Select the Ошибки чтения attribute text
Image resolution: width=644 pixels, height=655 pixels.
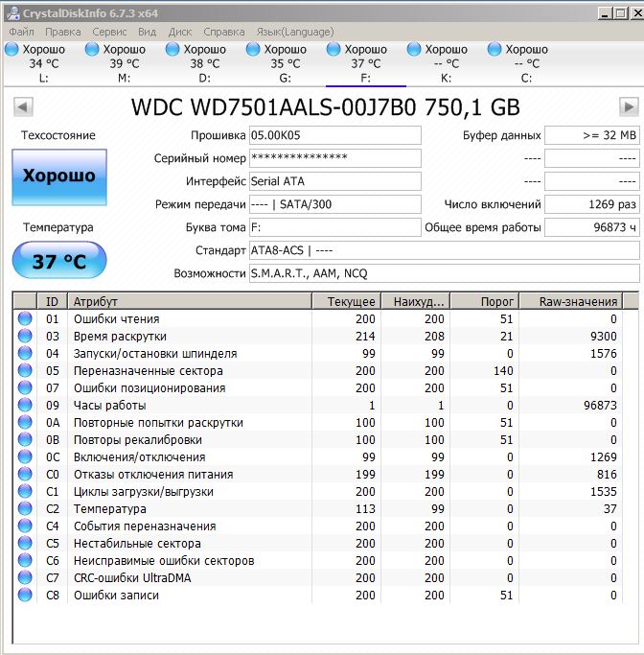coord(117,318)
